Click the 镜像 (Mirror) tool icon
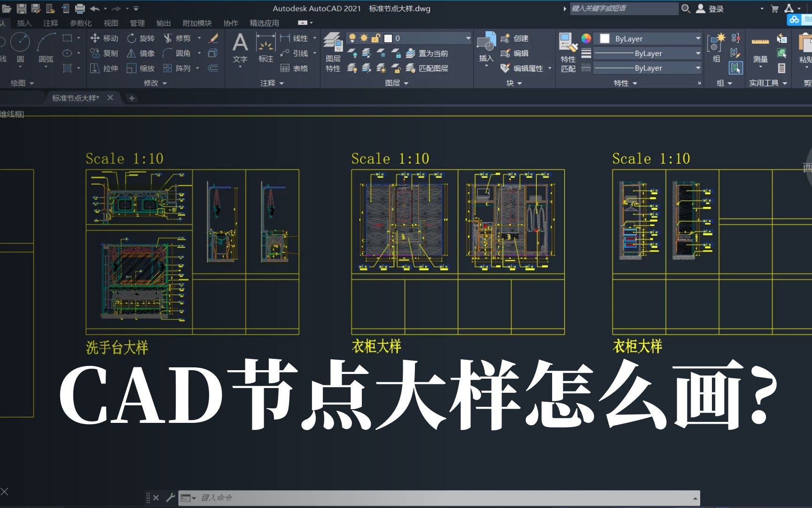812x508 pixels. pyautogui.click(x=133, y=53)
